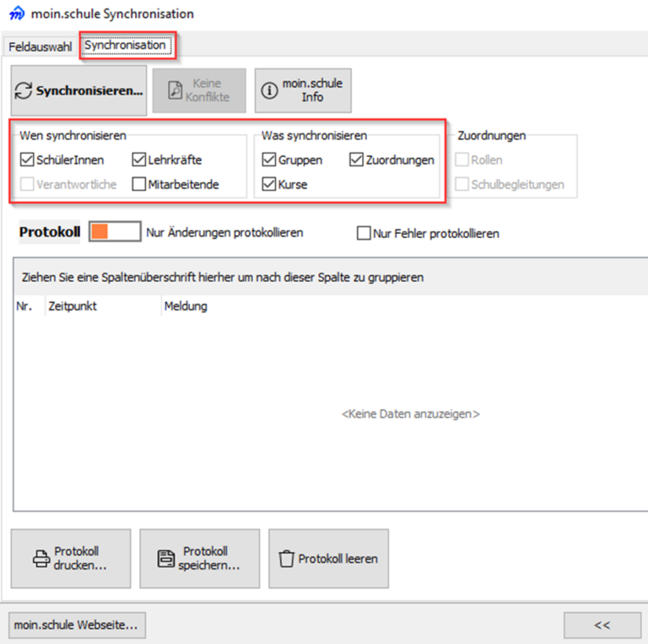Collapse panel with the << button
The image size is (648, 644).
pyautogui.click(x=602, y=625)
